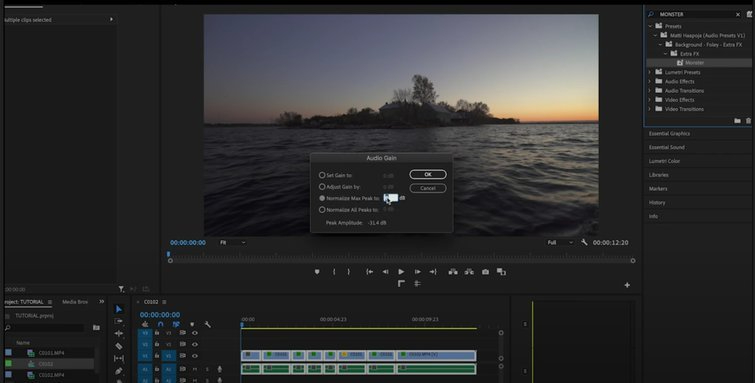Screen dimensions: 755x383
Task: Select the Slip tool
Action: coord(119,358)
